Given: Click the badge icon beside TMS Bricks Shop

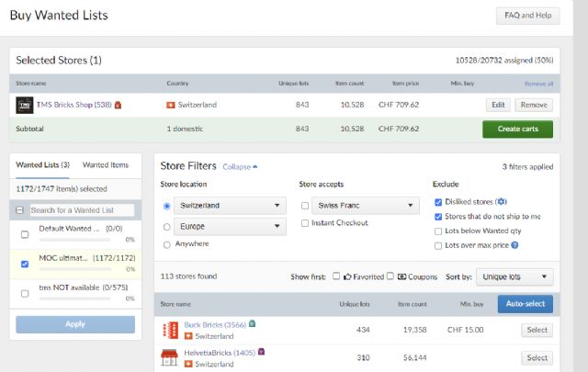Looking at the screenshot, I should pyautogui.click(x=118, y=105).
